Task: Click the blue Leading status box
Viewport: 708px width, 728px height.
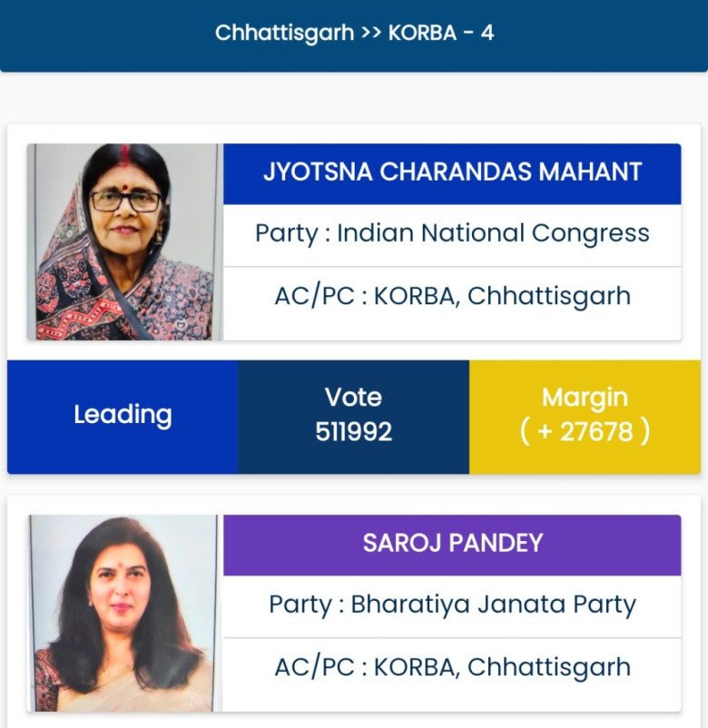Action: [123, 415]
